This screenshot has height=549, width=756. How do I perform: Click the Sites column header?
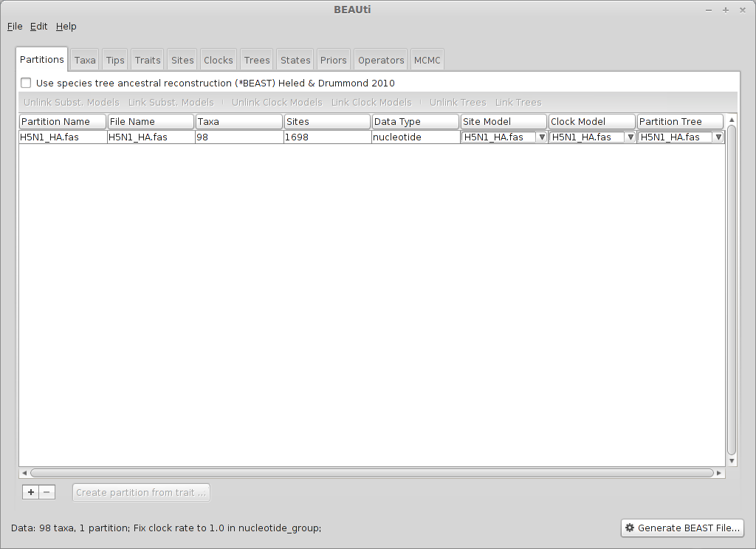pyautogui.click(x=327, y=122)
